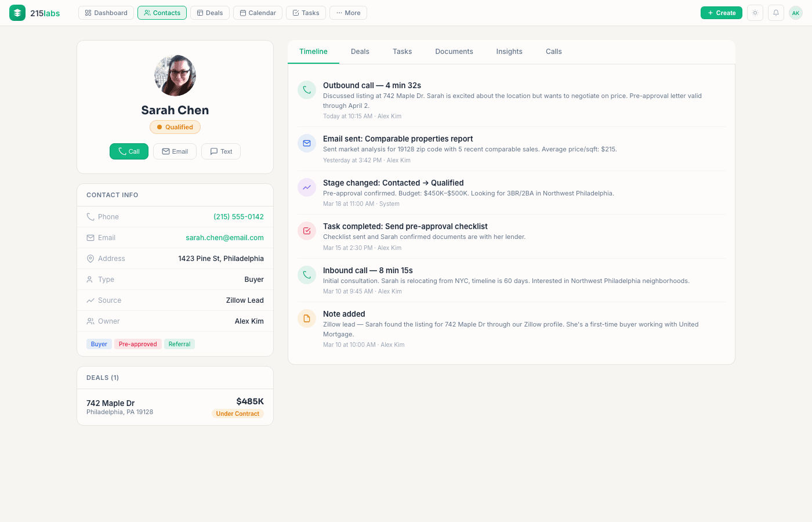Click the envelope icon on the Comparable properties email entry
Viewport: 812px width, 522px height.
[x=306, y=143]
